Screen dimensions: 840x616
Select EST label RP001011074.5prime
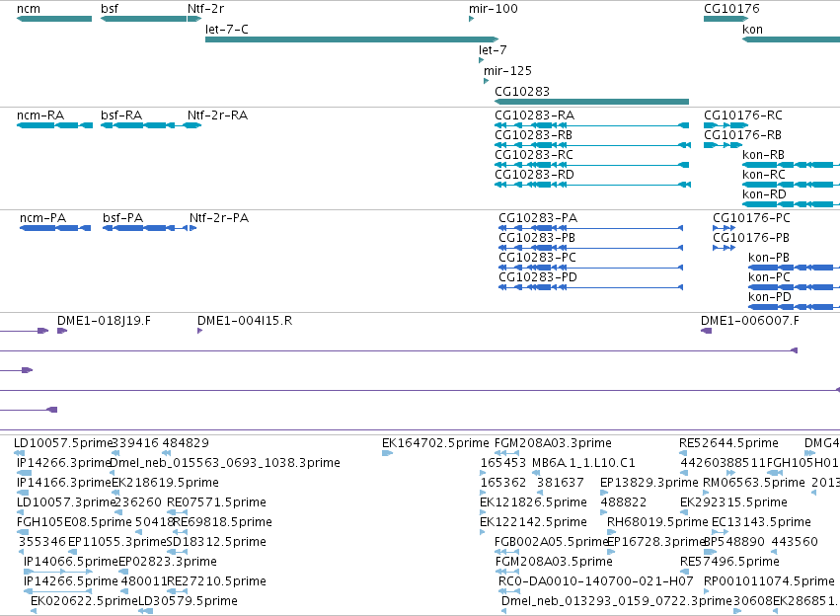[x=769, y=581]
